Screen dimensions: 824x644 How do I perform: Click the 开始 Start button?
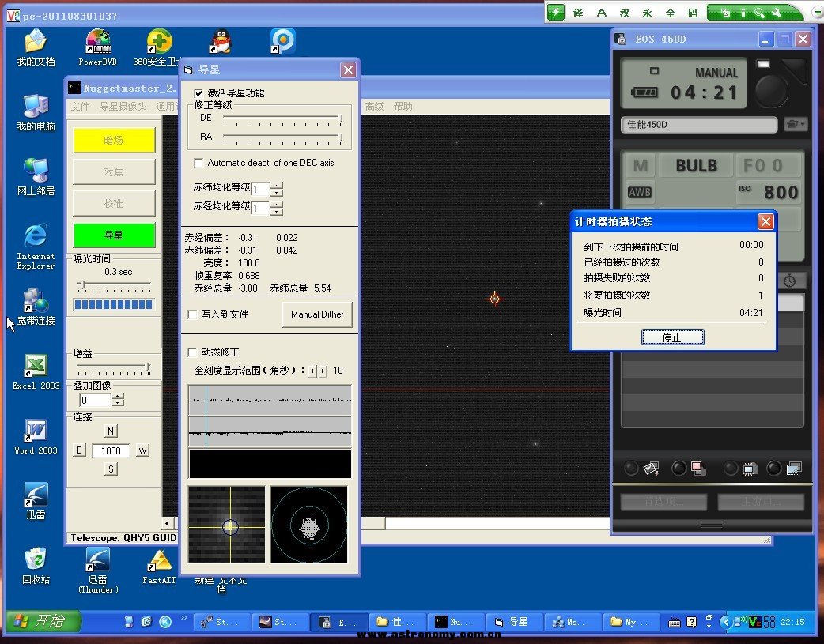coord(43,621)
